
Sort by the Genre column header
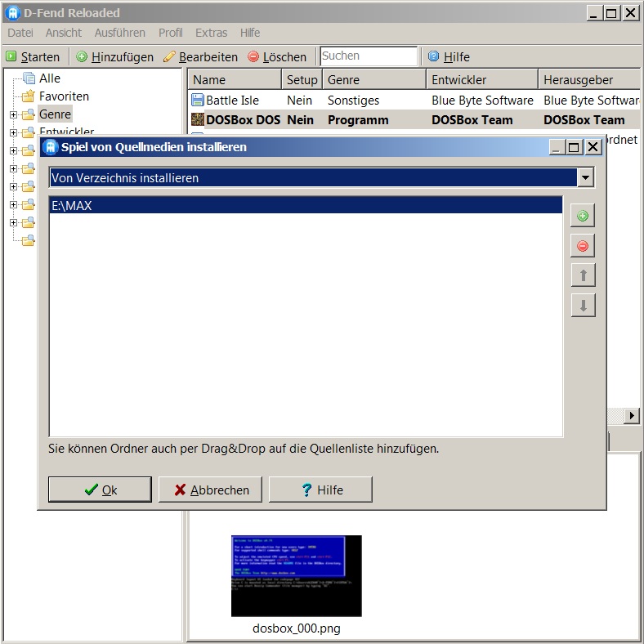[x=374, y=79]
